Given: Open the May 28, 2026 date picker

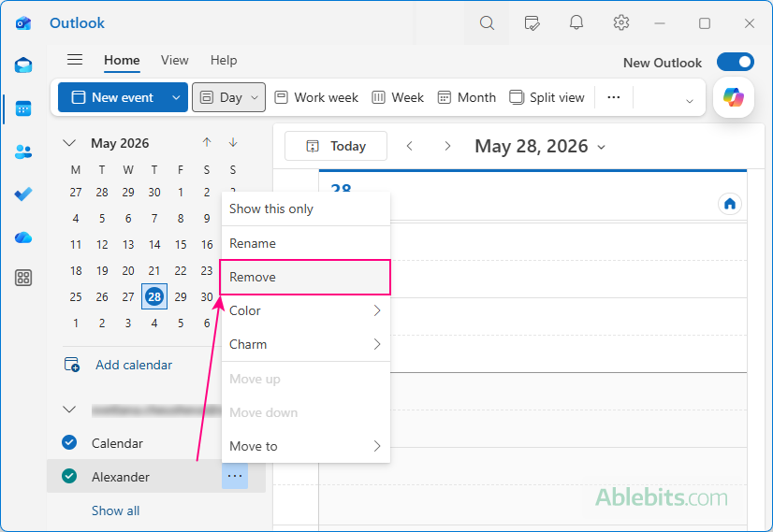Looking at the screenshot, I should point(540,146).
